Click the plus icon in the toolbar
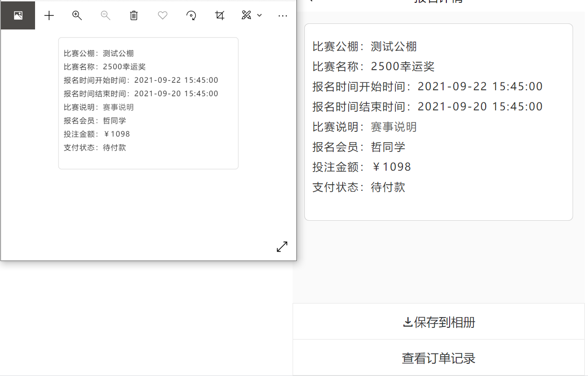Viewport: 588px width, 376px height. [49, 15]
